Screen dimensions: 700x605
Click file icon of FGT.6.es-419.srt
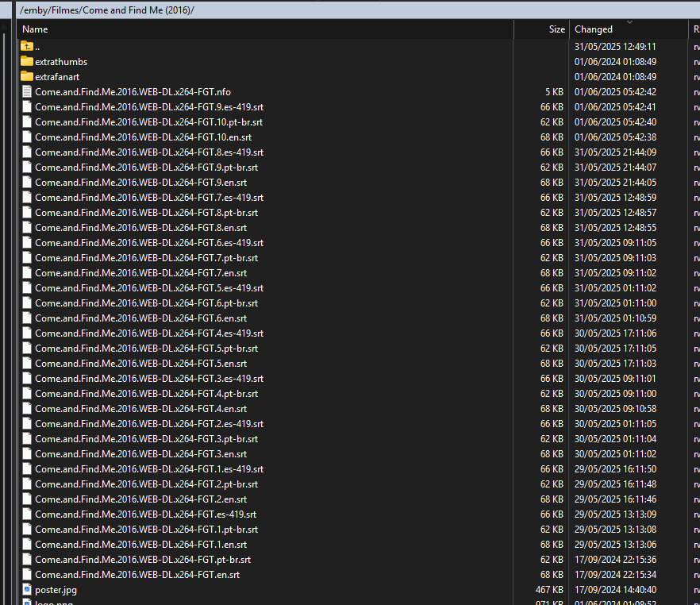tap(27, 243)
